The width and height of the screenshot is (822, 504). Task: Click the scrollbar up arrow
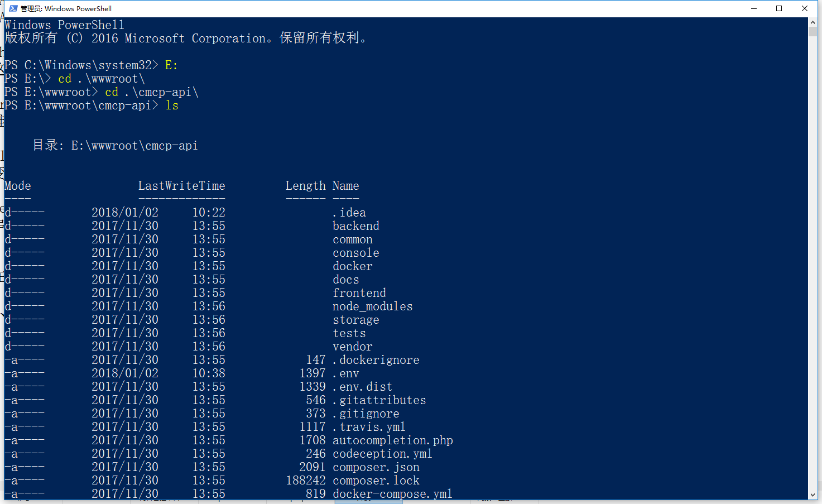(813, 22)
